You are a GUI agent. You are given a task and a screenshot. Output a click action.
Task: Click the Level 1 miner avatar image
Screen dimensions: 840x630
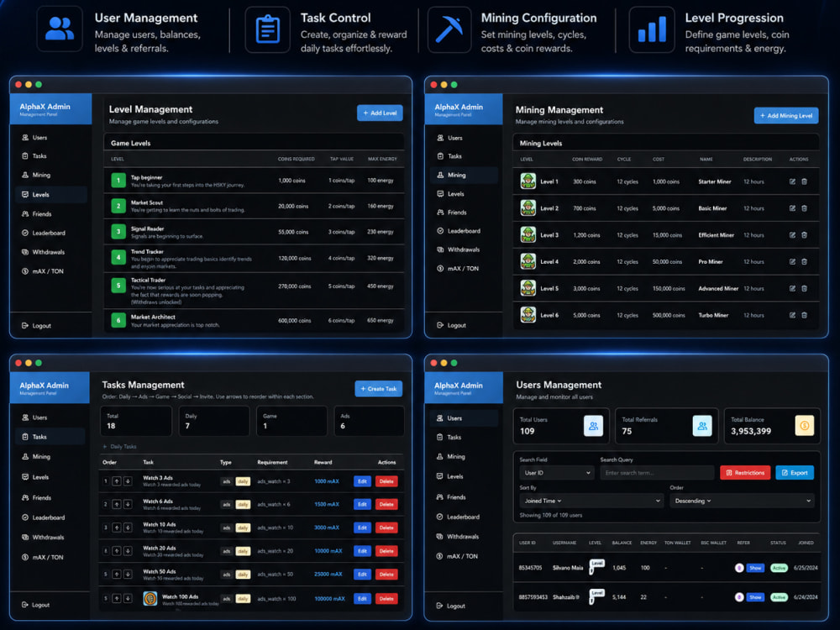[x=528, y=181]
